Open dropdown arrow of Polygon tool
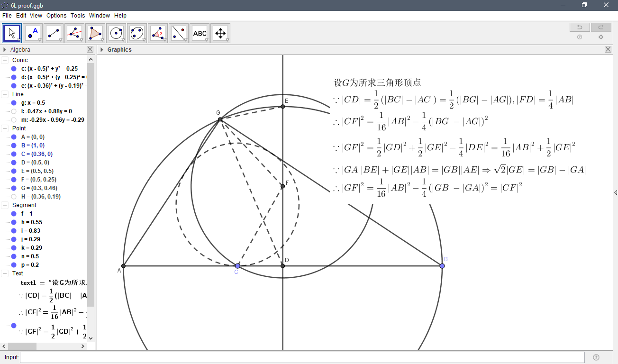The image size is (618, 364). click(x=102, y=40)
